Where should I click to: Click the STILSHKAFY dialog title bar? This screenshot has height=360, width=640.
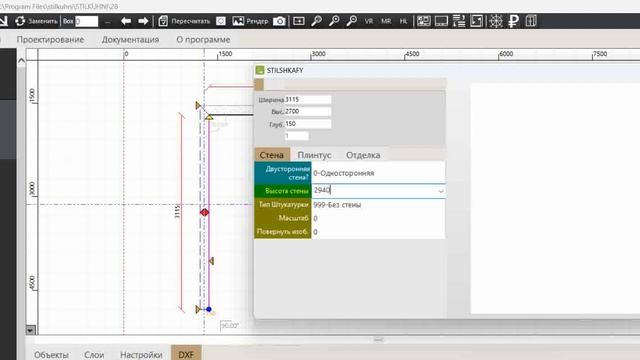[x=447, y=70]
